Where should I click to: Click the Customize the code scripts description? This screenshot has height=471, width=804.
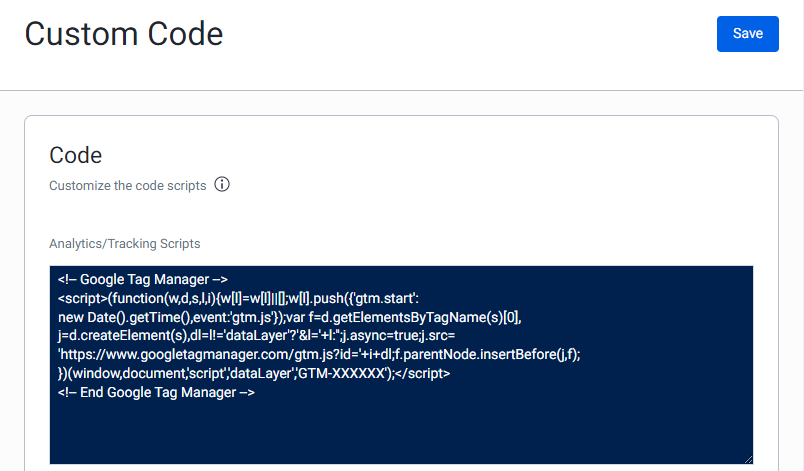pyautogui.click(x=128, y=186)
